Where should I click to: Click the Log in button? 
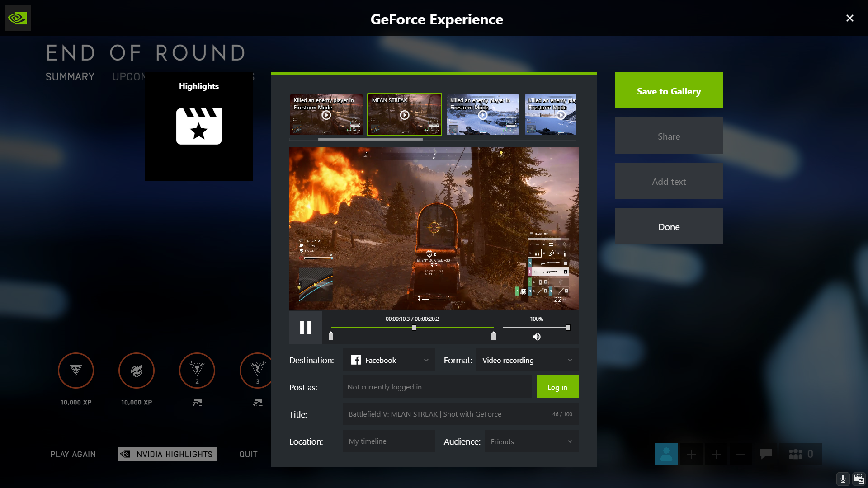pyautogui.click(x=557, y=387)
